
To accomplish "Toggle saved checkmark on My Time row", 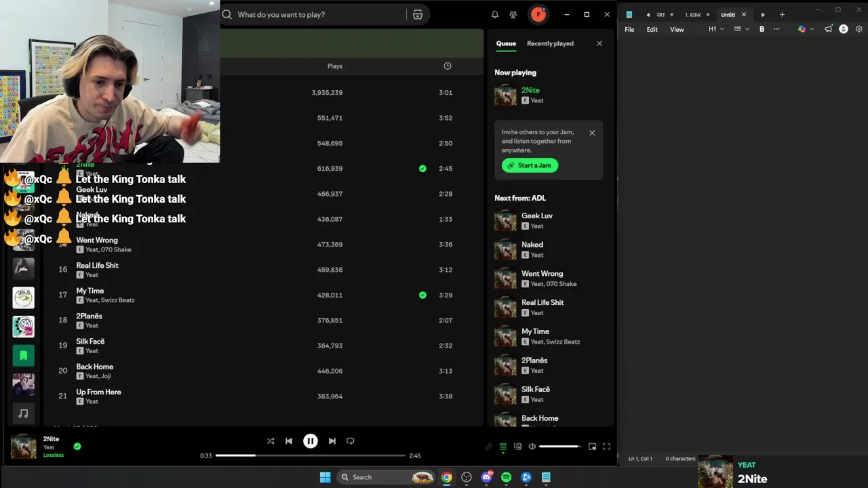I will 422,295.
